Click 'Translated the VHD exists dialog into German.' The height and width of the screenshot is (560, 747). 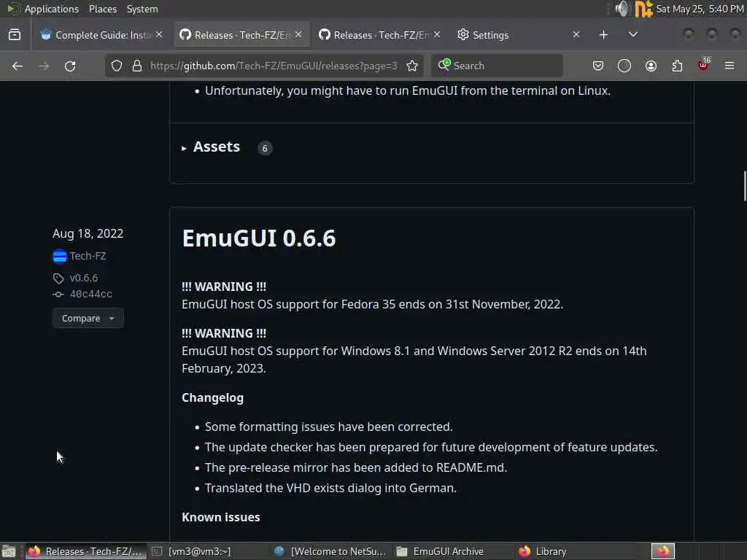pyautogui.click(x=330, y=488)
